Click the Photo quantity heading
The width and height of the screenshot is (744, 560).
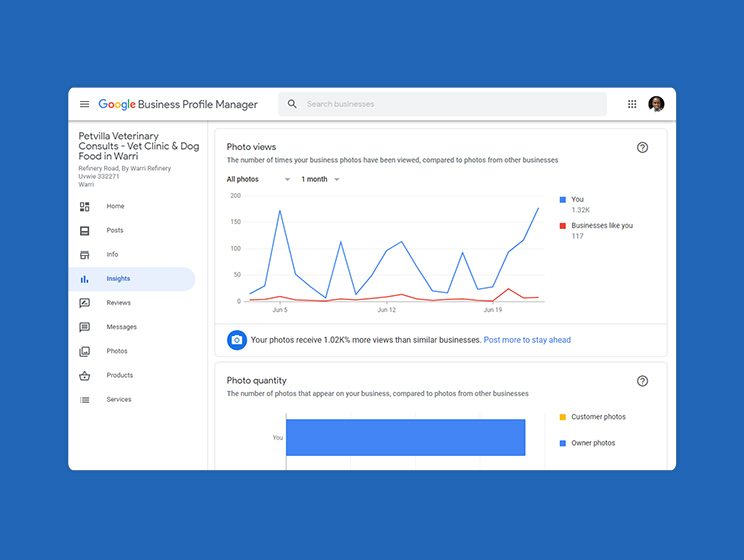point(257,381)
